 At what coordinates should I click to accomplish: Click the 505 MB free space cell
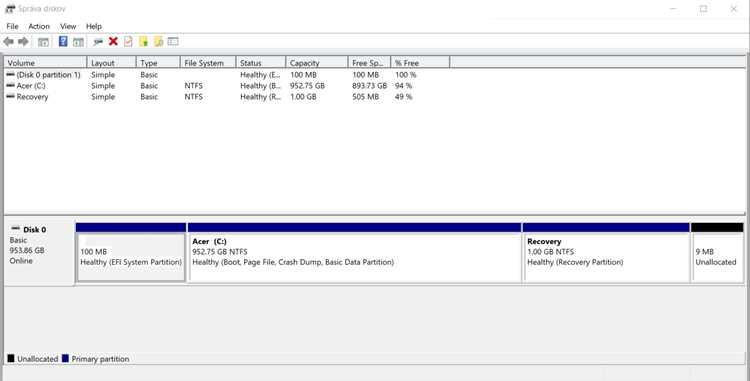coord(365,97)
